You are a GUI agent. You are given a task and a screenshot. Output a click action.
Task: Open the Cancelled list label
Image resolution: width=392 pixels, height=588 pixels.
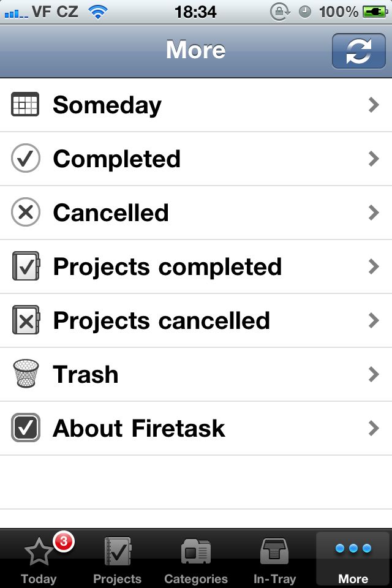point(111,213)
